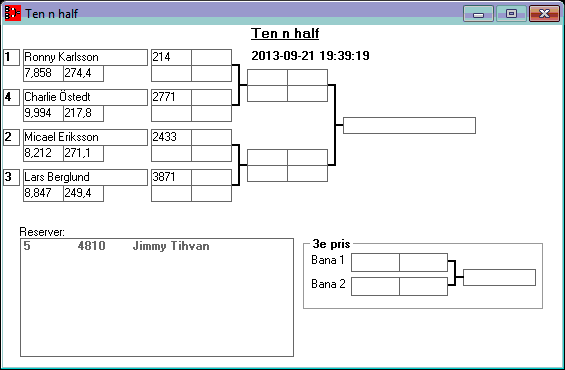Click the Ten n half heading
The image size is (565, 370).
[x=285, y=34]
